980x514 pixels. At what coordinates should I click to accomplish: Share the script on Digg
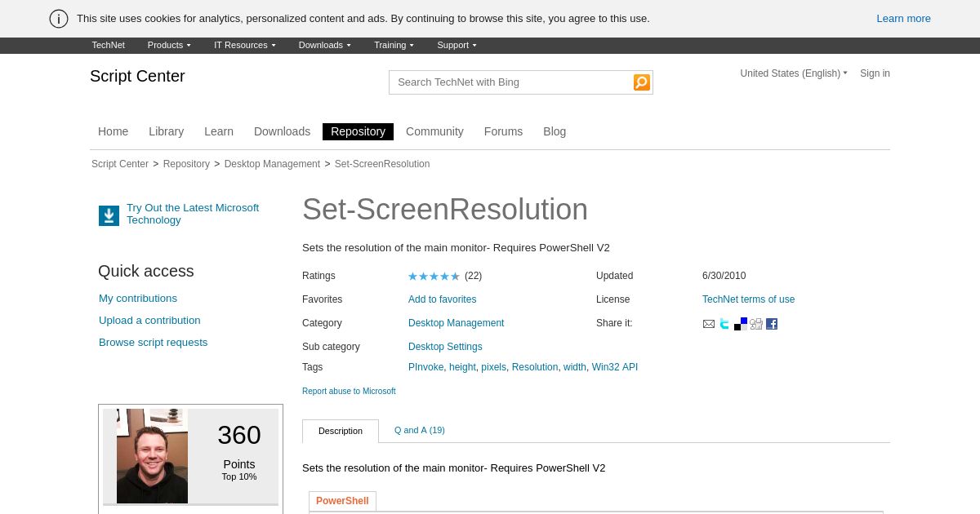[756, 324]
